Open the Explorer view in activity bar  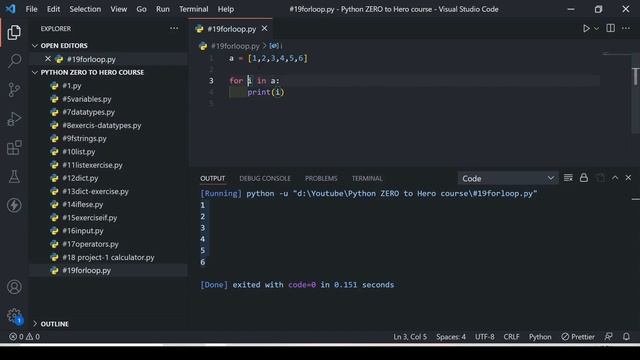tap(14, 32)
